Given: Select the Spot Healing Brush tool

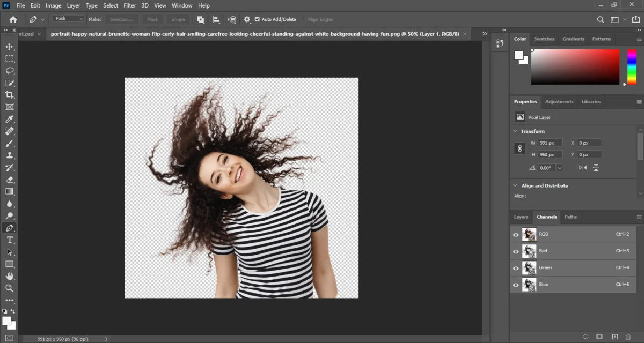Looking at the screenshot, I should point(9,131).
